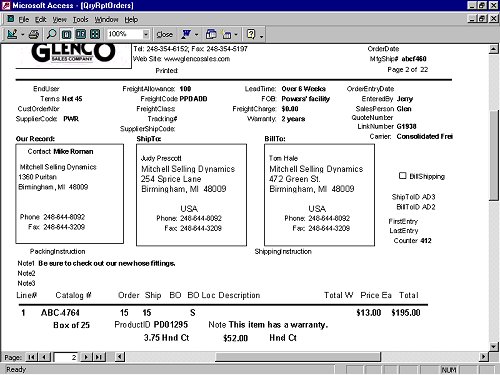
Task: Click the contact name Mike Roman
Action: (73, 152)
